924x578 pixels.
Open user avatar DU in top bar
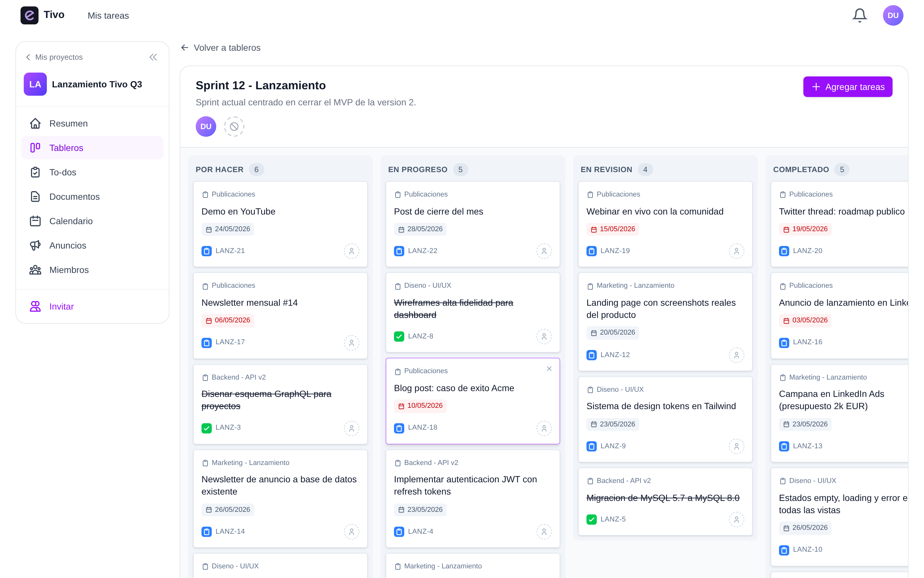[x=893, y=15]
